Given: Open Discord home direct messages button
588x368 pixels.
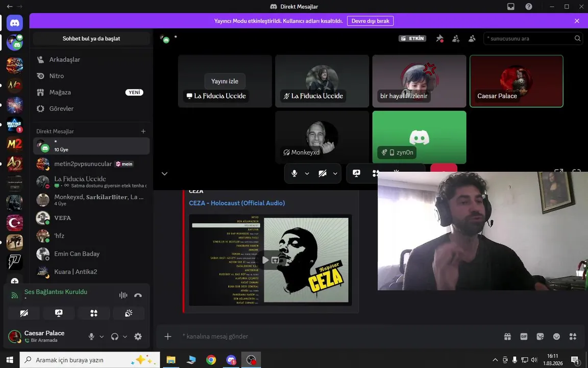Looking at the screenshot, I should pyautogui.click(x=15, y=23).
